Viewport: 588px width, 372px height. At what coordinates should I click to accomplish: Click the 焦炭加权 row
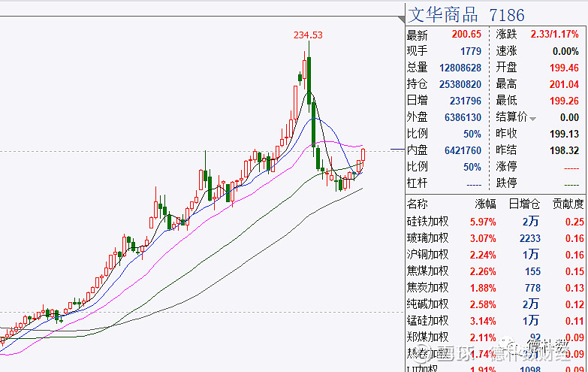(x=496, y=288)
